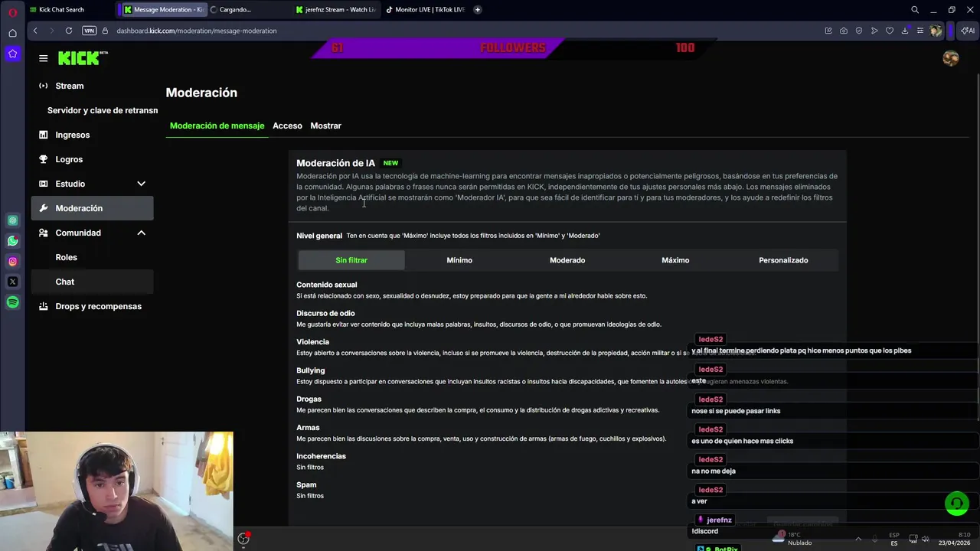This screenshot has width=980, height=551.
Task: Switch to the Mostrar tab
Action: point(325,126)
